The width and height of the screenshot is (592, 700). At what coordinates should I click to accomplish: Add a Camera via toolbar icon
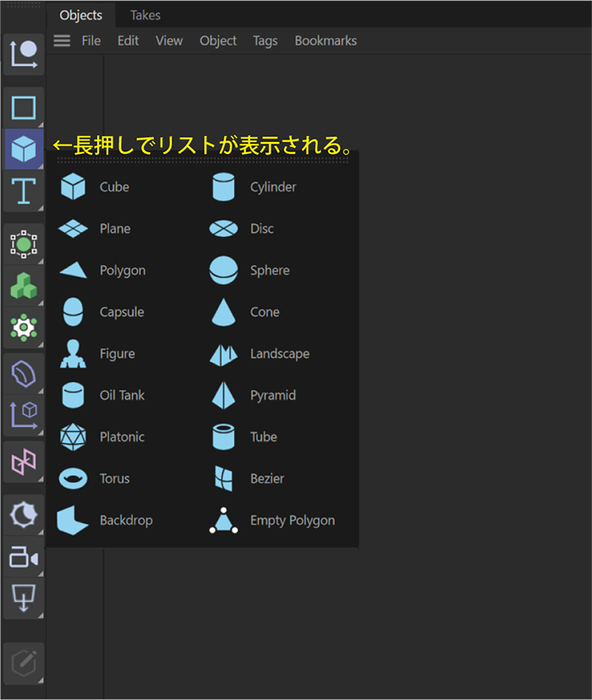[24, 556]
